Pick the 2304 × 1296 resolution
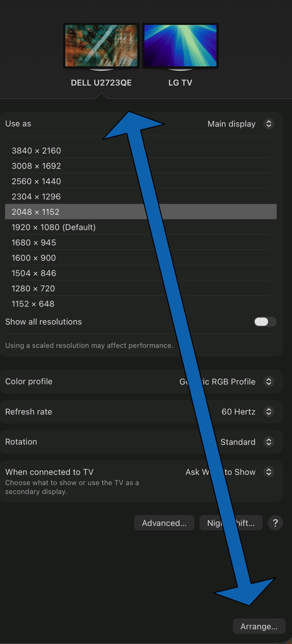The height and width of the screenshot is (644, 292). point(36,197)
